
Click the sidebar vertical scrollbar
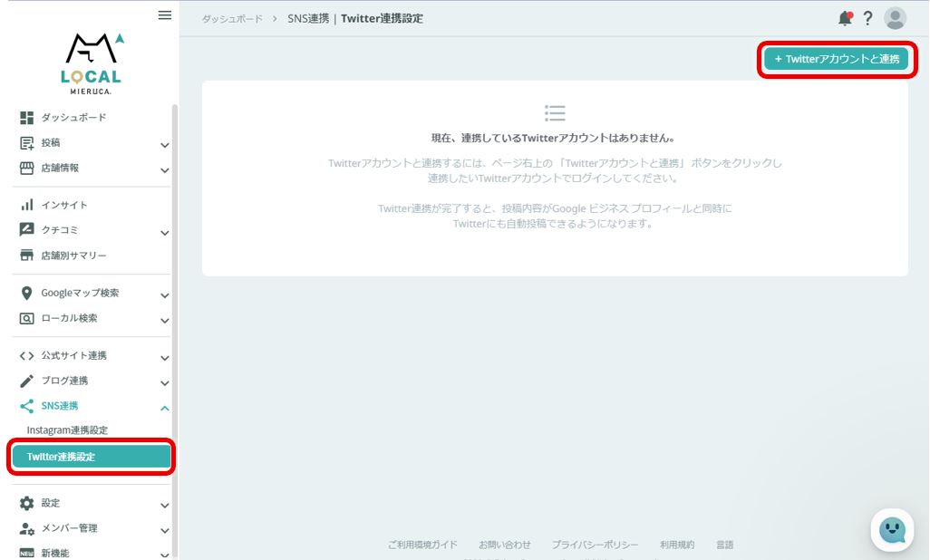click(174, 333)
